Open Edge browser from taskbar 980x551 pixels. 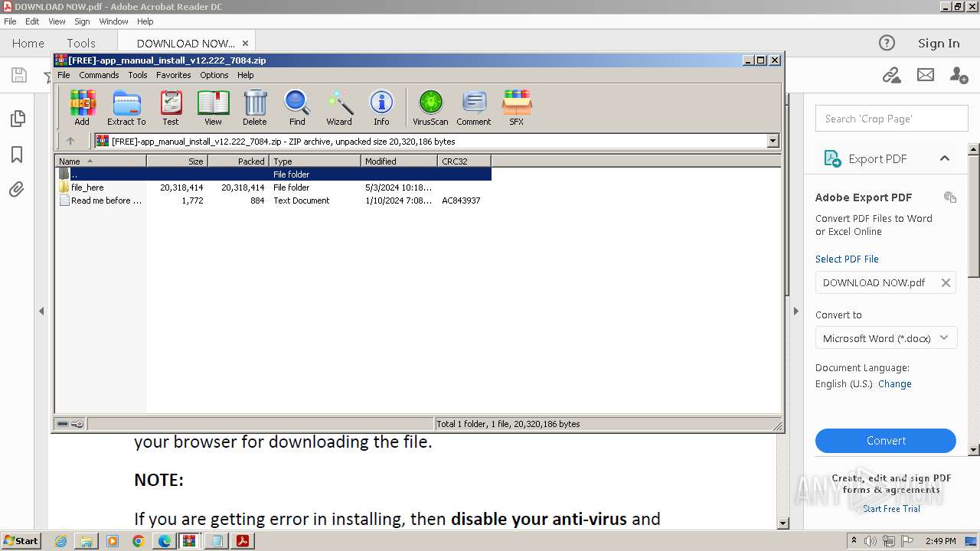(x=164, y=541)
